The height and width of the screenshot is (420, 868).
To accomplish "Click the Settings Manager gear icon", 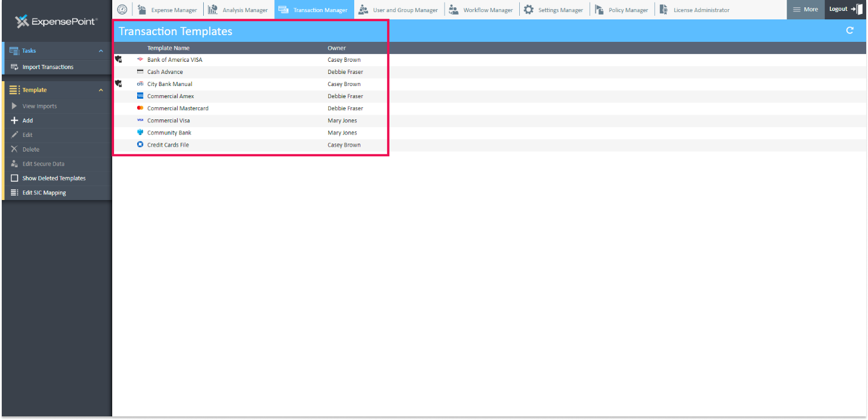I will coord(528,10).
